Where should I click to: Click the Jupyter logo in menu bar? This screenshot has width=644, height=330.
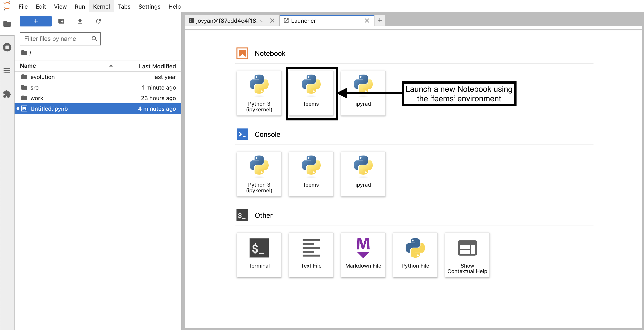[x=7, y=6]
